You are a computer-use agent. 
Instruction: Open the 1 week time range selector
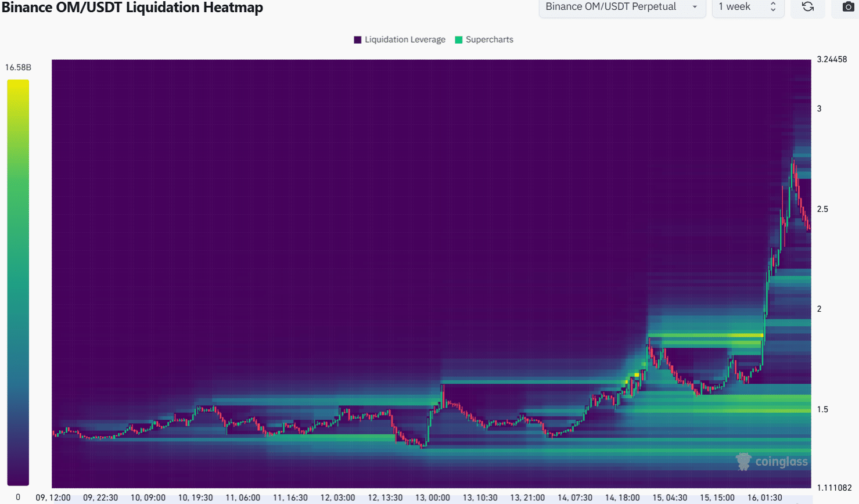(x=748, y=7)
